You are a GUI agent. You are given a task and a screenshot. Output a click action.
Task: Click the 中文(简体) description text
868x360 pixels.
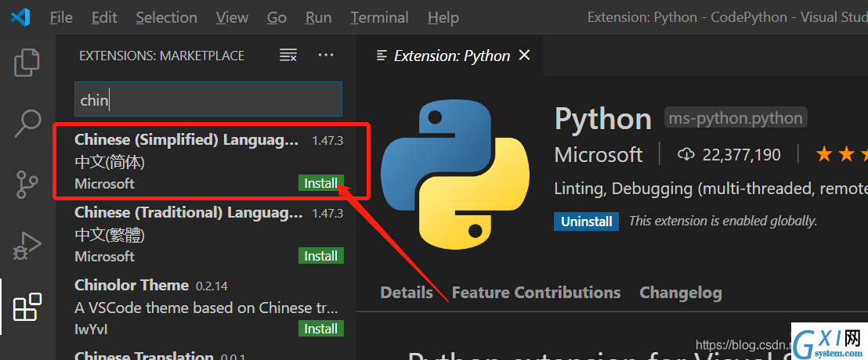coord(110,163)
